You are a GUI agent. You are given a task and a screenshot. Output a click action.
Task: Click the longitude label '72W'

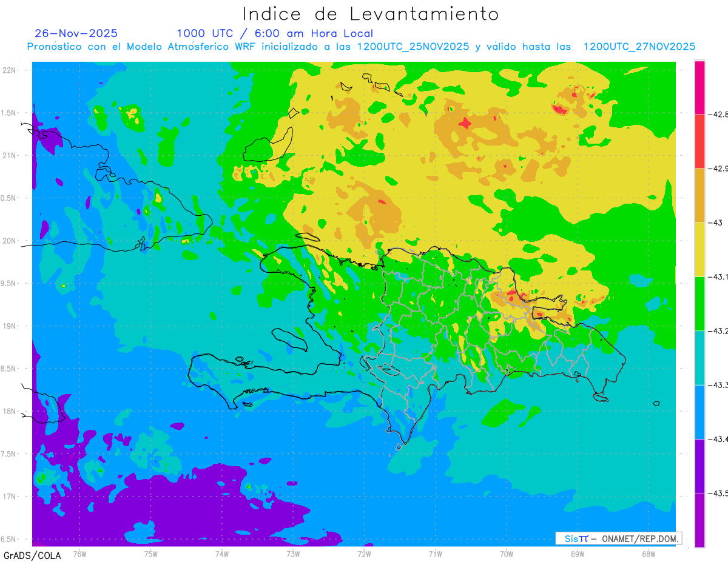[364, 554]
